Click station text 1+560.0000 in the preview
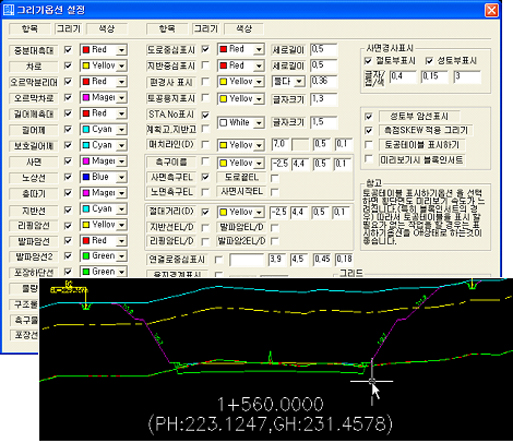The width and height of the screenshot is (513, 443). pyautogui.click(x=270, y=404)
